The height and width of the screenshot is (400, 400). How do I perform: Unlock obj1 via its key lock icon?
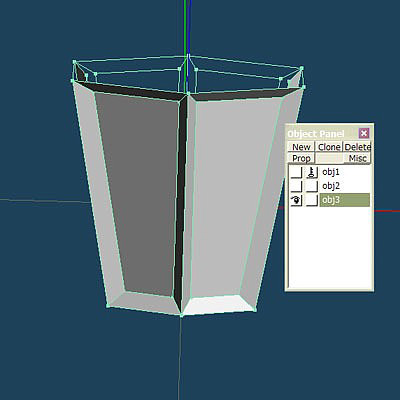(312, 172)
